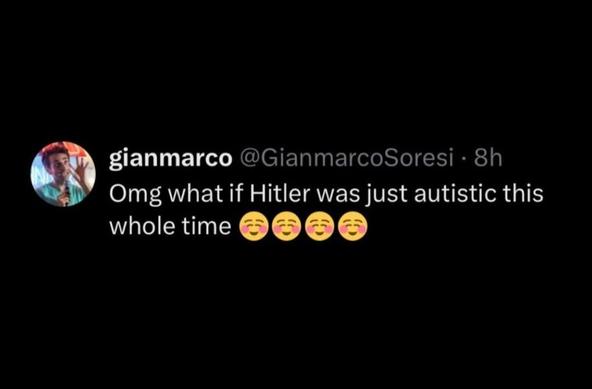592x389 pixels.
Task: Open the @GianmarcoSoresi handle link
Action: coord(346,157)
